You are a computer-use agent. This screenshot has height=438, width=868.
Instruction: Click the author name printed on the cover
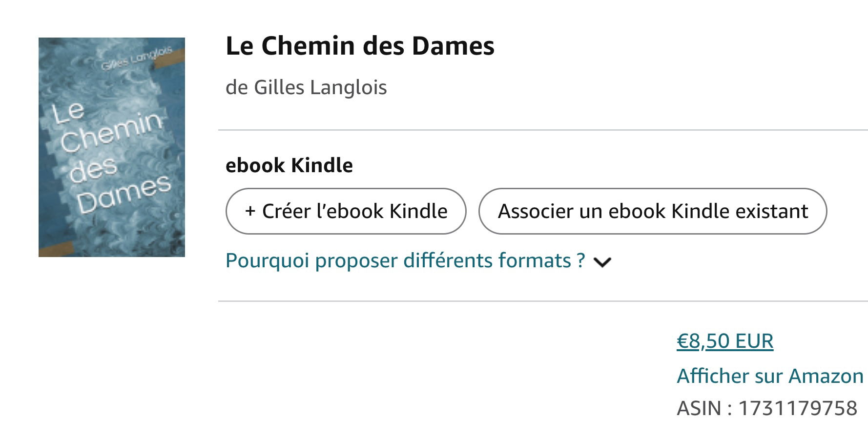tap(137, 59)
